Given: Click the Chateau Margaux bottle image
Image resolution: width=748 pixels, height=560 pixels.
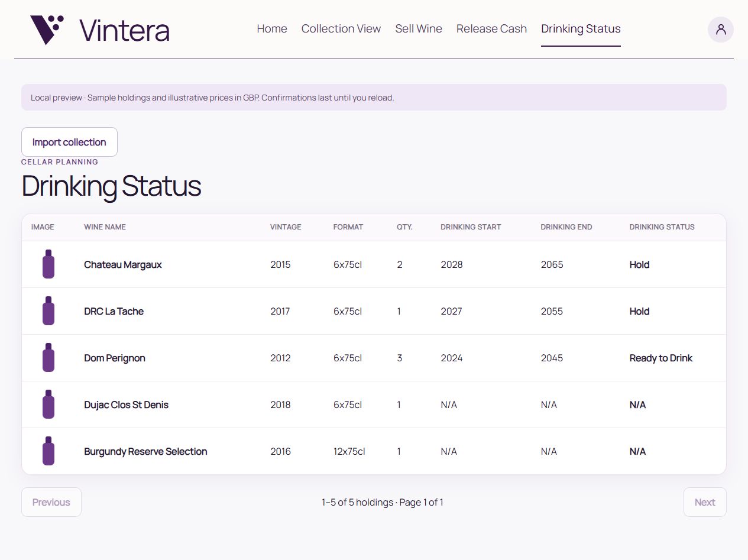Looking at the screenshot, I should (x=48, y=264).
